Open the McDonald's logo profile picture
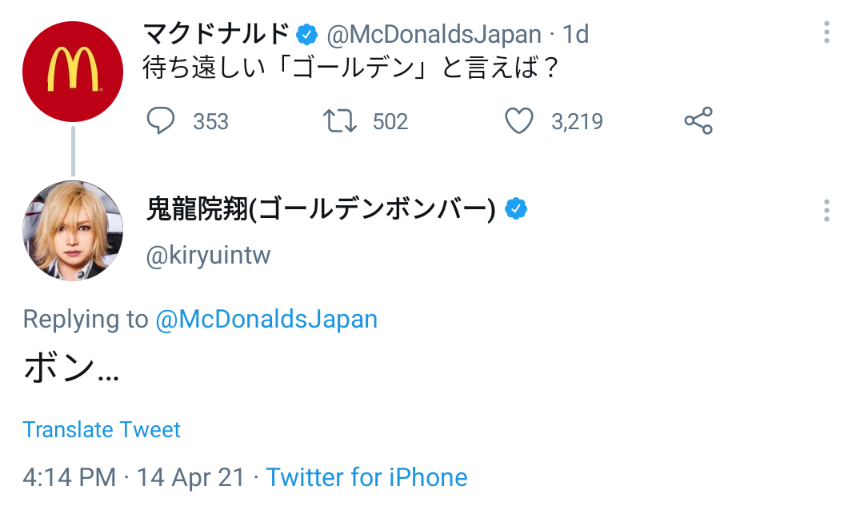This screenshot has width=864, height=508. 72,72
